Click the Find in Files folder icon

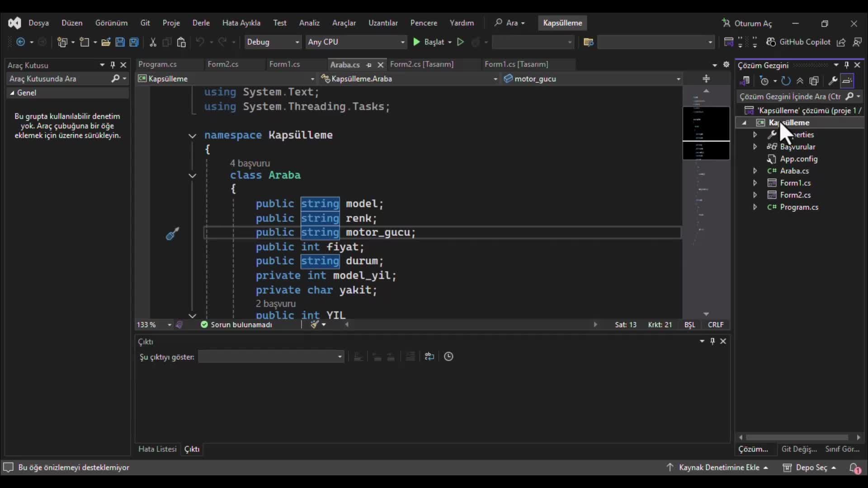[x=588, y=42]
